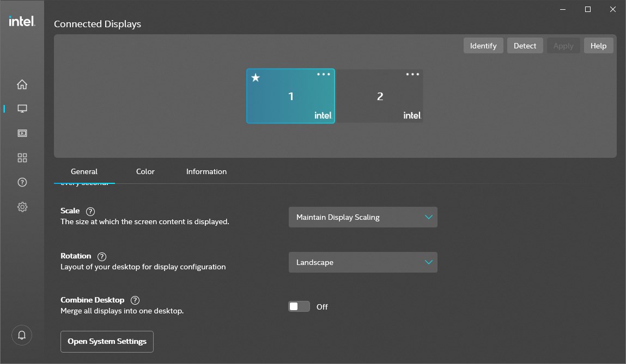
Task: Open the Video section sidebar icon
Action: [x=22, y=133]
